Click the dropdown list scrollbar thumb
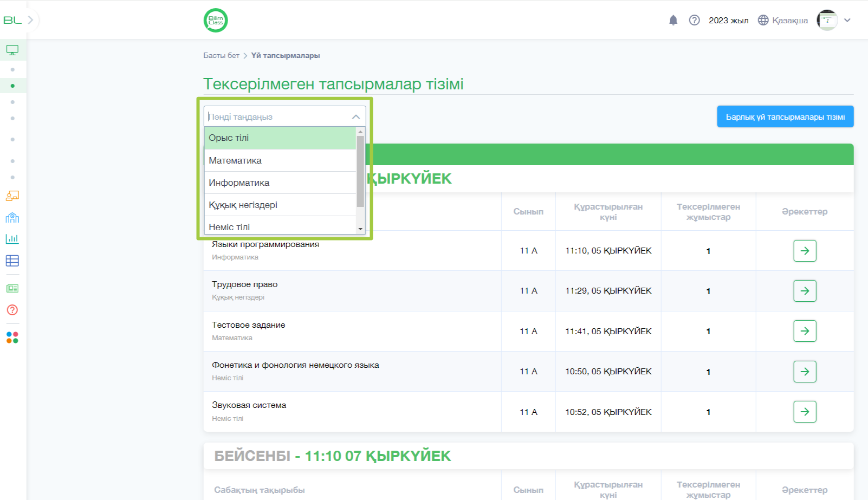The image size is (868, 500). point(360,171)
